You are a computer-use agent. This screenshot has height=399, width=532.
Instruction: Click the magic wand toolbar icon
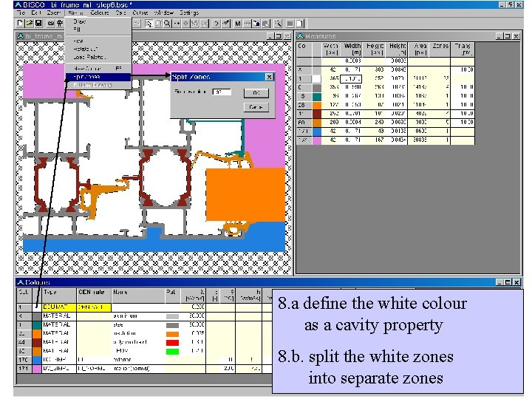[278, 24]
